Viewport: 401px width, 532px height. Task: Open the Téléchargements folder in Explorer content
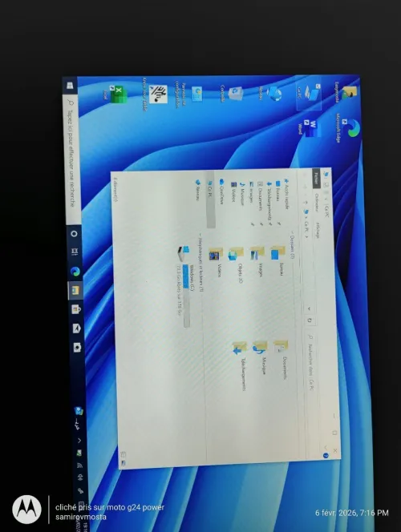[240, 365]
